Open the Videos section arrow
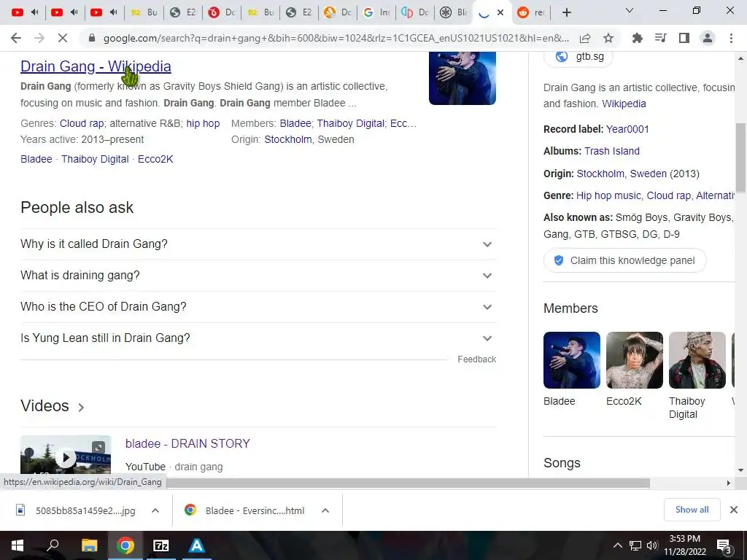This screenshot has width=747, height=560. point(81,407)
